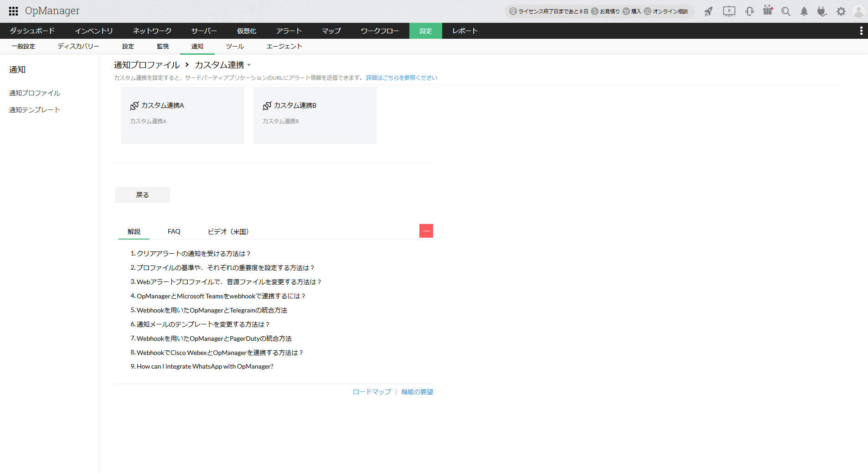The width and height of the screenshot is (868, 474).
Task: Open the レポート menu
Action: [x=465, y=31]
